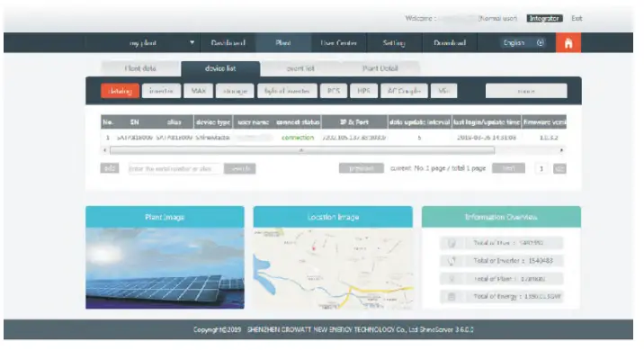Select the storage device filter
Viewport: 644px width, 350px height.
pos(235,91)
